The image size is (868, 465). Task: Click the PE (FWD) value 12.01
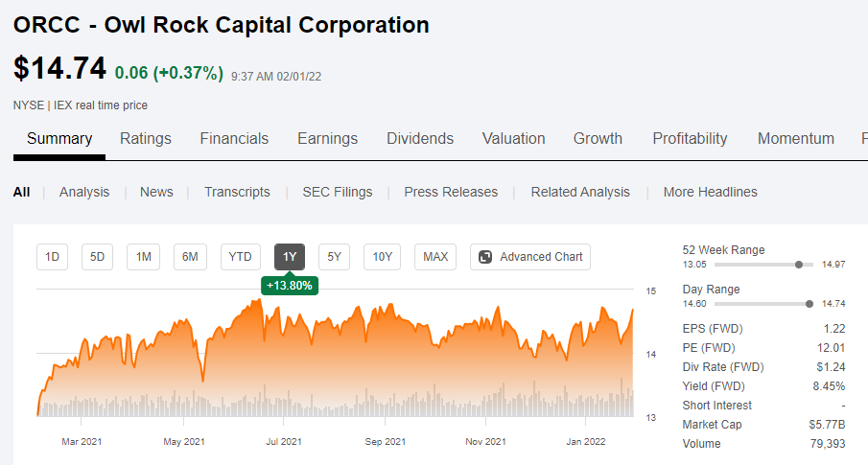click(831, 348)
